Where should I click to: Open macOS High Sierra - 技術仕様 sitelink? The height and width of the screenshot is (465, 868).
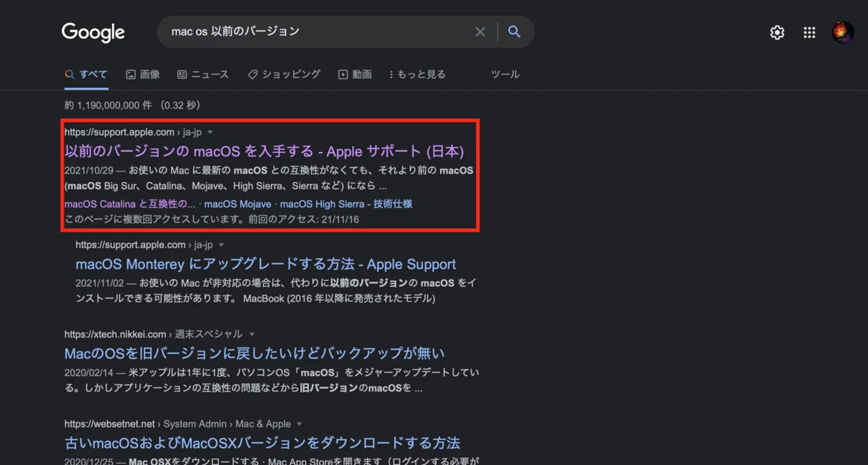346,204
